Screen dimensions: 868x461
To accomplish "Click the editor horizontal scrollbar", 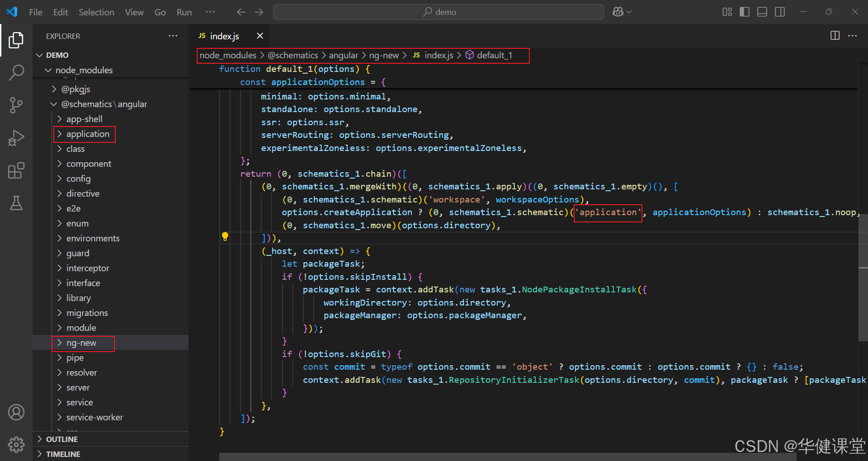I will pyautogui.click(x=507, y=457).
